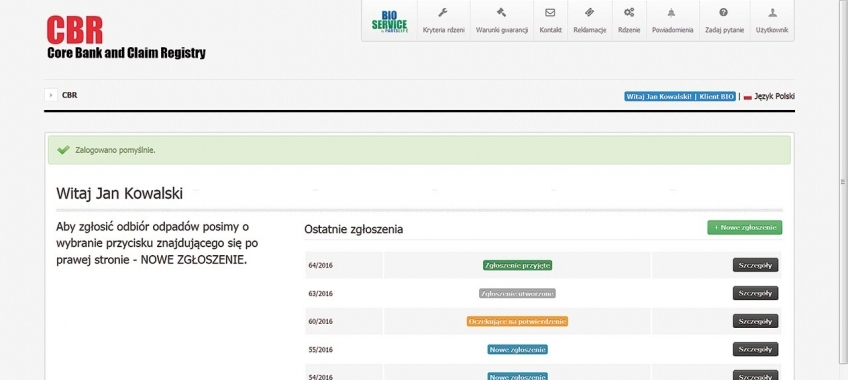The width and height of the screenshot is (848, 380).
Task: Click the Witaj Jan Kowalski badge
Action: pos(680,97)
